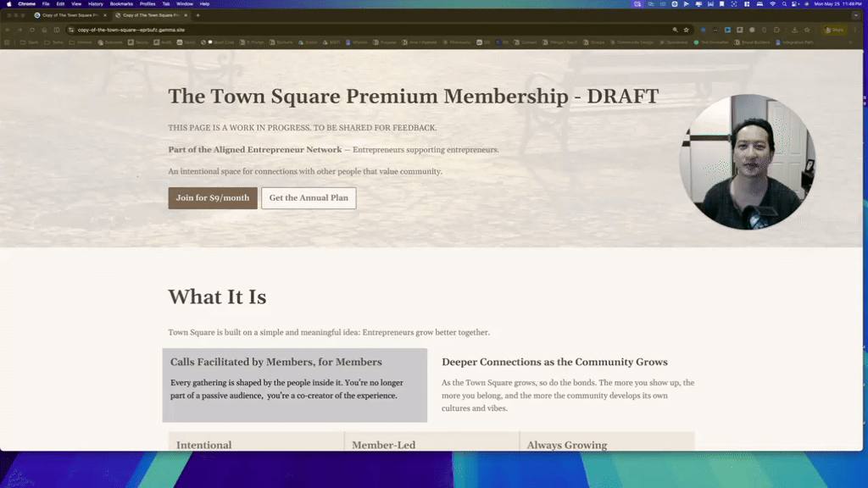Open Spotlight search in the menu bar
This screenshot has width=868, height=488.
784,4
